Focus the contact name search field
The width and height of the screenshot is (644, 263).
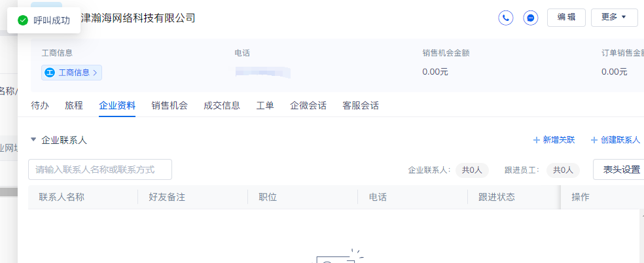pos(99,169)
